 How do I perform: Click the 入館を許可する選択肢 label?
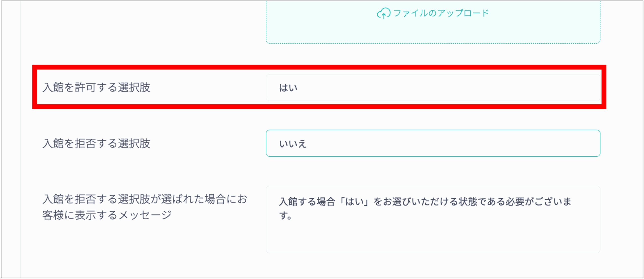tap(96, 88)
